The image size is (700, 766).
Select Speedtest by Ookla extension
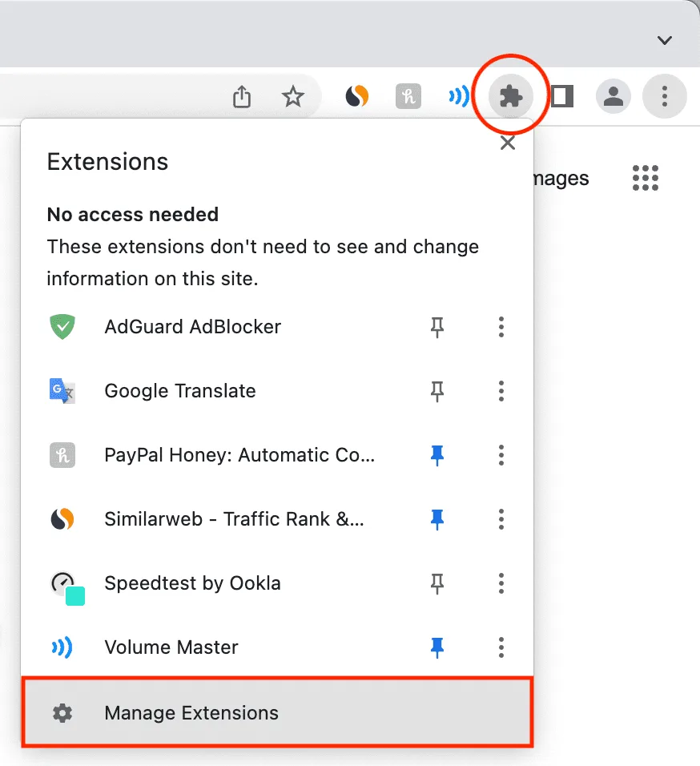tap(193, 583)
